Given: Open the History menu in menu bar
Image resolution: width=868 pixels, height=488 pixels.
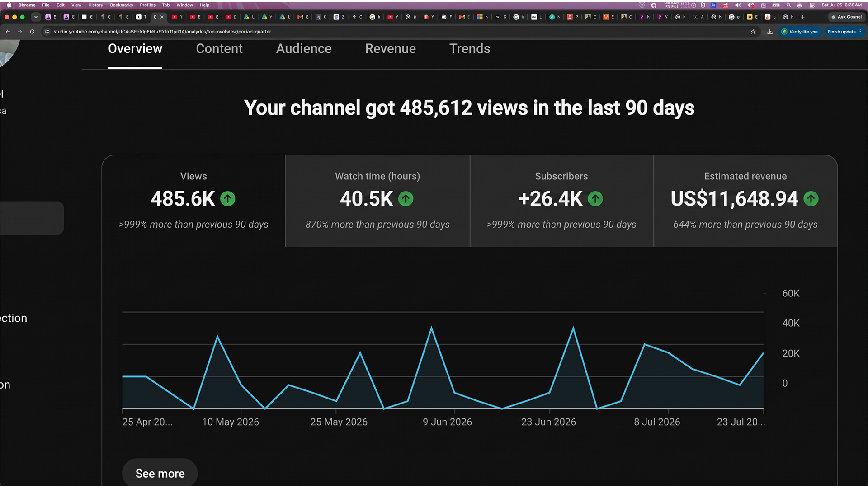Looking at the screenshot, I should 95,5.
